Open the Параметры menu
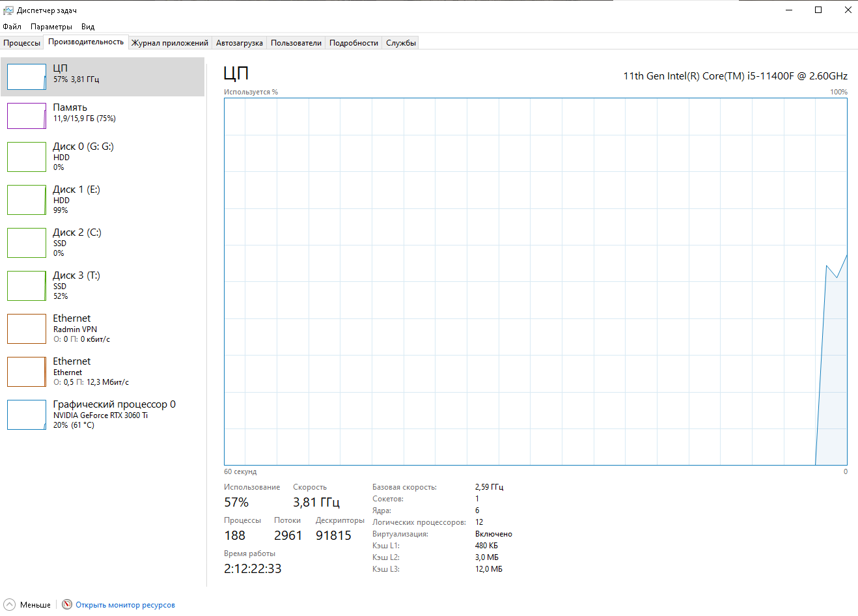858x616 pixels. [51, 27]
